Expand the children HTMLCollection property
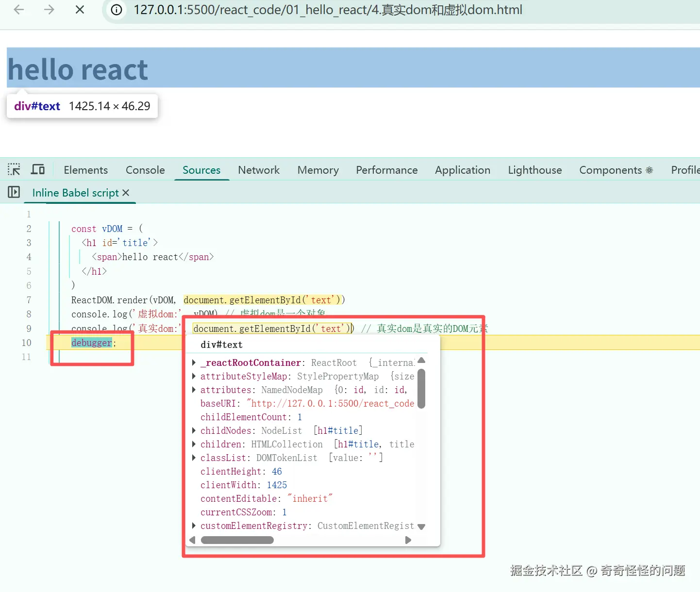This screenshot has width=700, height=592. [194, 444]
